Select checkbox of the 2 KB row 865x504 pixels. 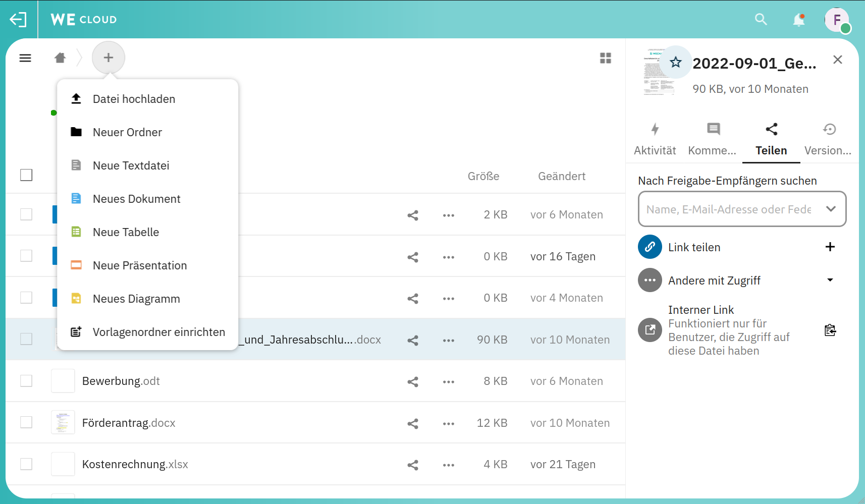pos(26,214)
